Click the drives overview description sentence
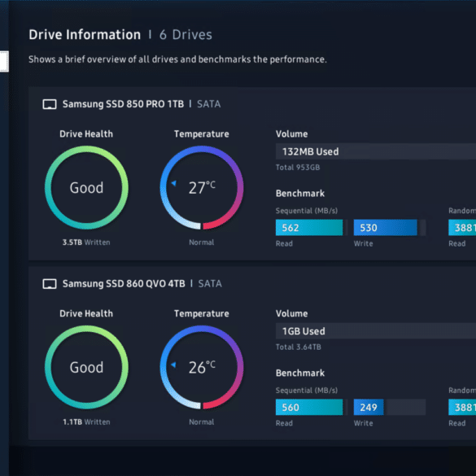Image resolution: width=476 pixels, height=476 pixels. pyautogui.click(x=177, y=59)
